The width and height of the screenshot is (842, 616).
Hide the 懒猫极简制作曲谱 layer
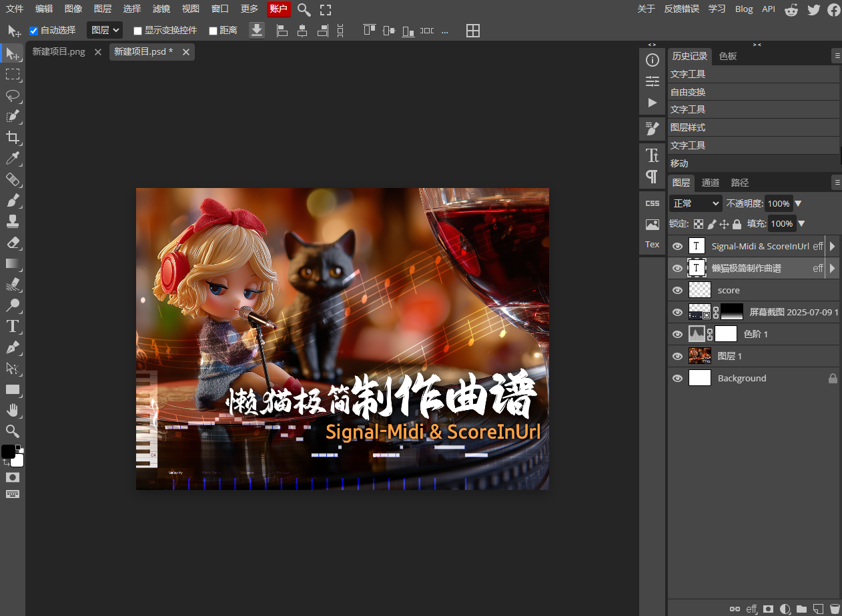(678, 268)
